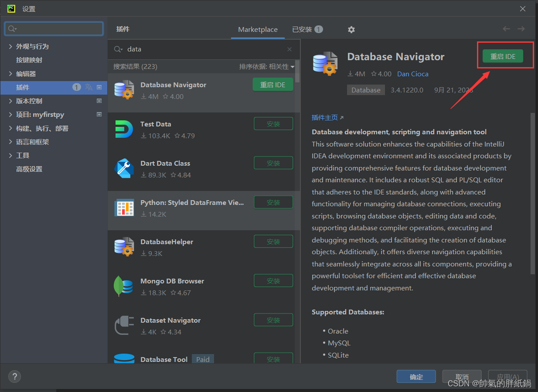The width and height of the screenshot is (538, 392).
Task: Click the Styled DataFrame Viewer icon
Action: point(124,208)
